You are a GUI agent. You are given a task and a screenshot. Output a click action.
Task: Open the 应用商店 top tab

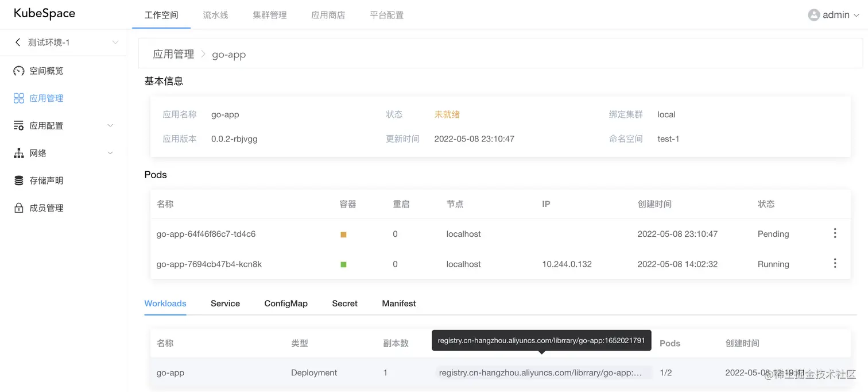coord(328,15)
